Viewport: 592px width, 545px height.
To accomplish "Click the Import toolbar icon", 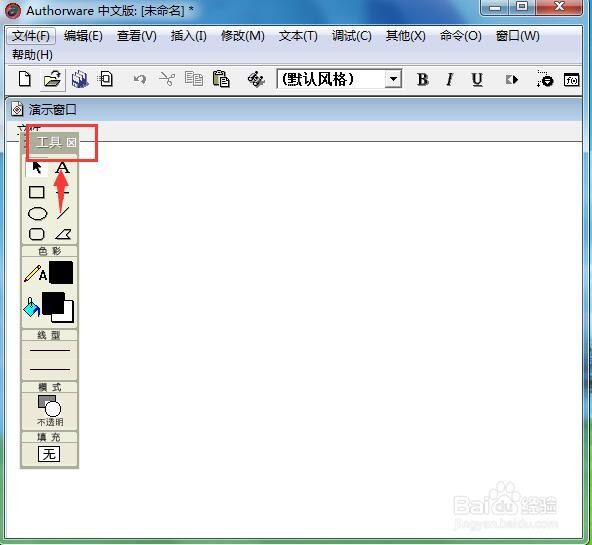I will click(x=105, y=80).
